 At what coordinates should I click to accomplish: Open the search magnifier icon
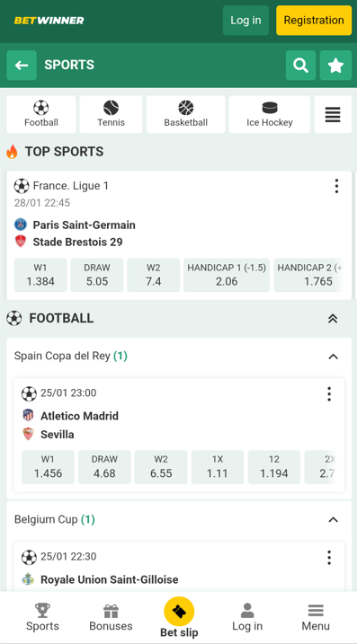(300, 66)
